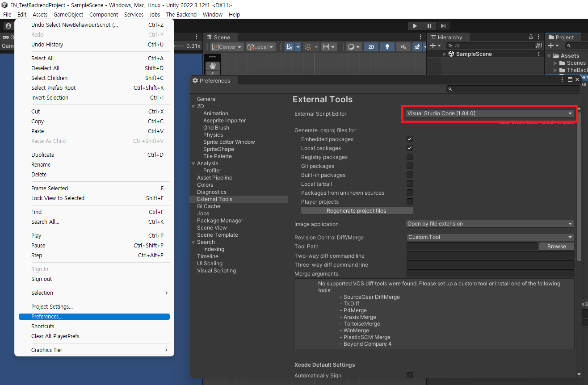
Task: Open SampleScene three-dot options menu
Action: click(539, 54)
